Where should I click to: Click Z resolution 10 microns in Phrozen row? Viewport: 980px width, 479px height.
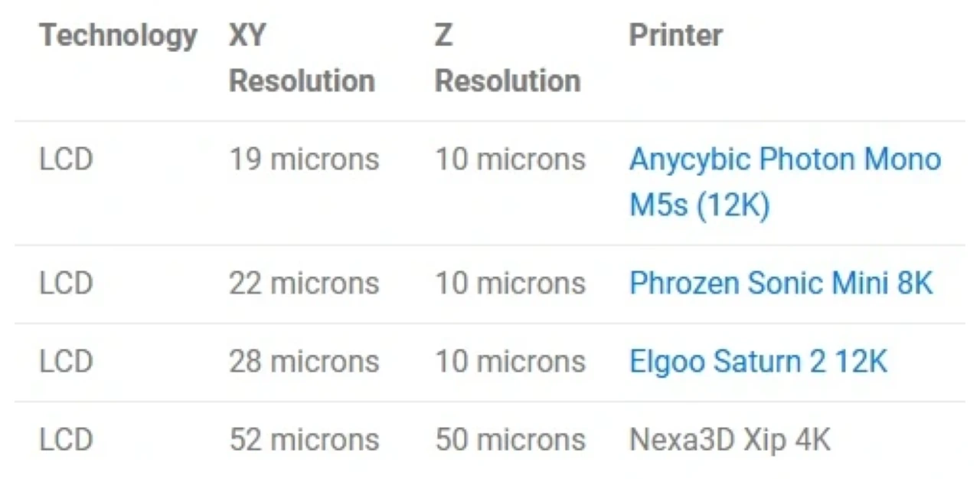[511, 284]
